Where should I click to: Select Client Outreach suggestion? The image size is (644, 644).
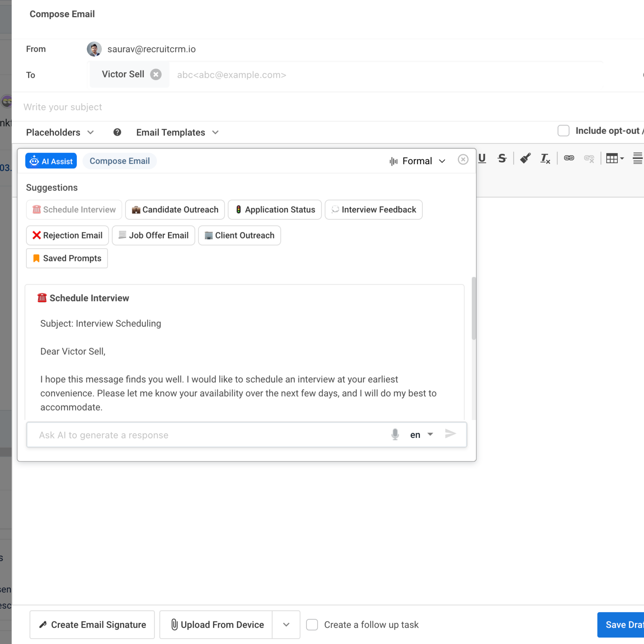[239, 235]
